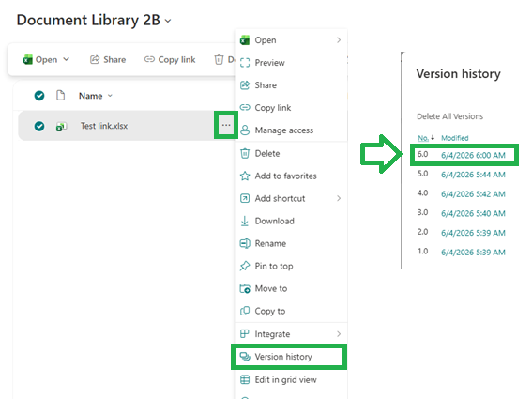
Task: Click the Test link.xlsx file name
Action: 104,126
